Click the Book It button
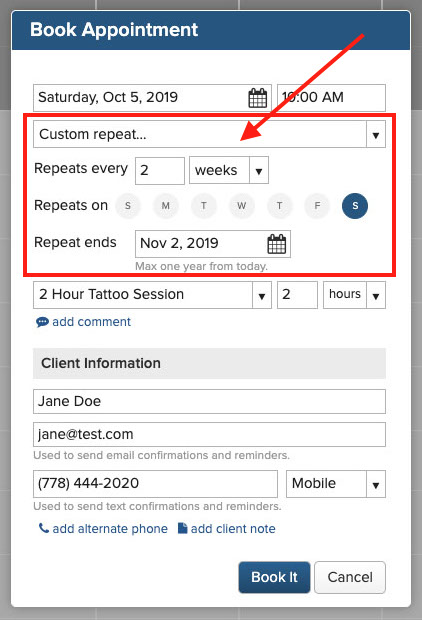 tap(274, 577)
